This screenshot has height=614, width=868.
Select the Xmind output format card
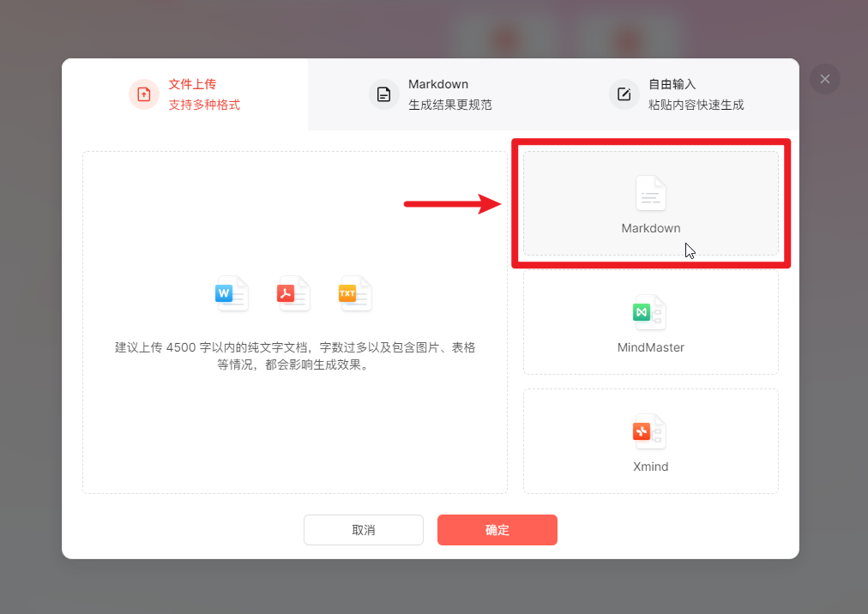coord(650,441)
